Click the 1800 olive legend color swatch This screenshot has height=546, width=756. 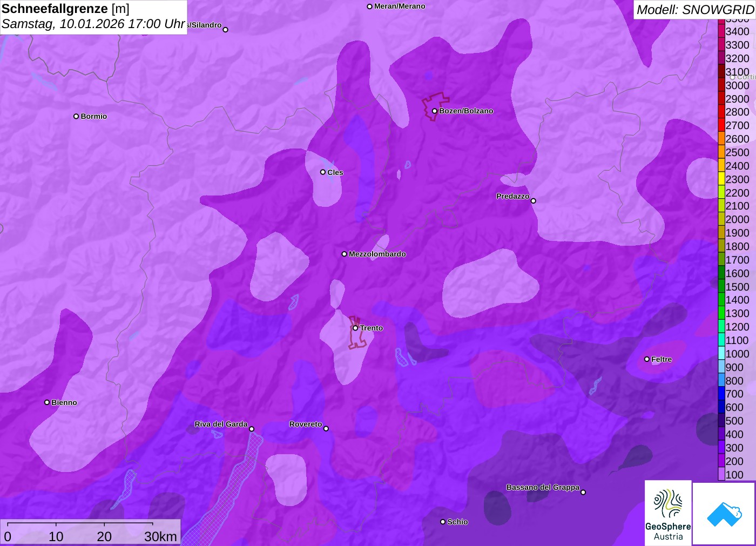[x=721, y=246]
